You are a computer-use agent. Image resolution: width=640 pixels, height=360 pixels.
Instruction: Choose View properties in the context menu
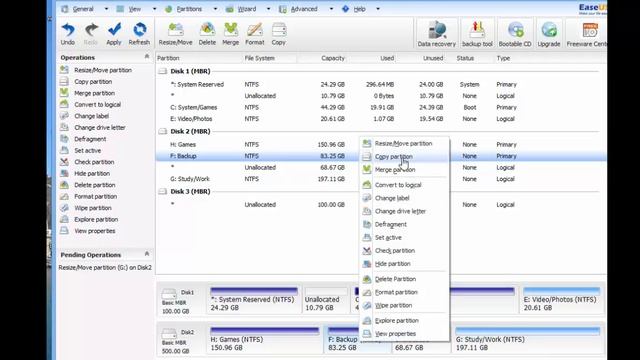coord(404,334)
